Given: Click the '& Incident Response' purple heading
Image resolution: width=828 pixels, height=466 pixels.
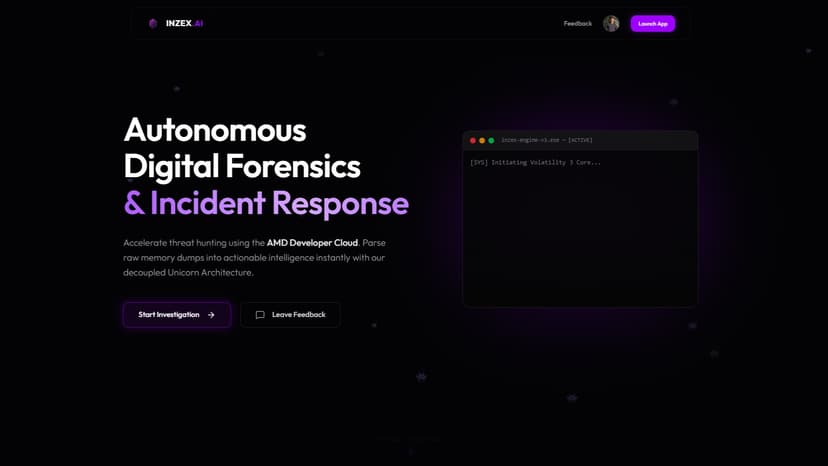Looking at the screenshot, I should (266, 203).
